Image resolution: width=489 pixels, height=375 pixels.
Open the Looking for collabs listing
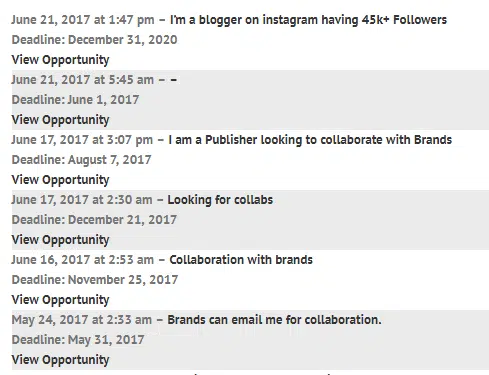220,200
